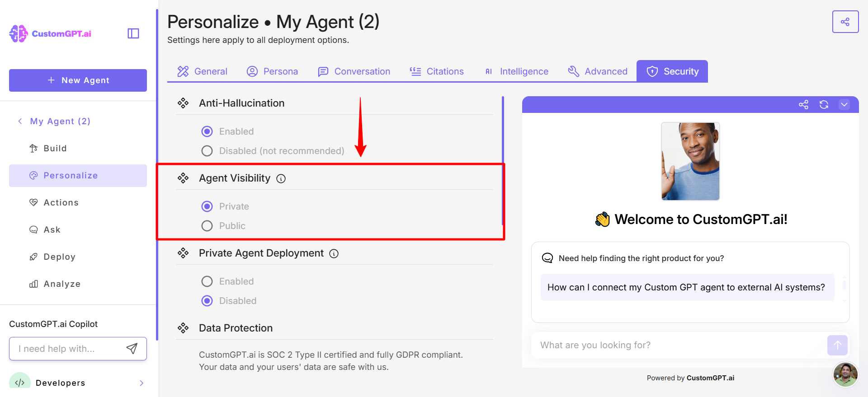Open Analyze in the sidebar
Image resolution: width=868 pixels, height=397 pixels.
[78, 284]
